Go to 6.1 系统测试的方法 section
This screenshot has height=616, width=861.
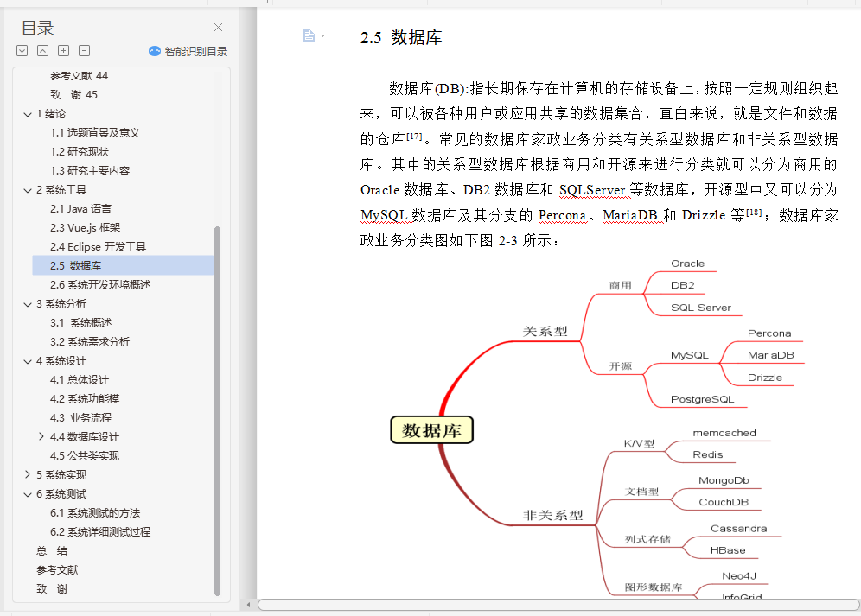click(x=95, y=513)
